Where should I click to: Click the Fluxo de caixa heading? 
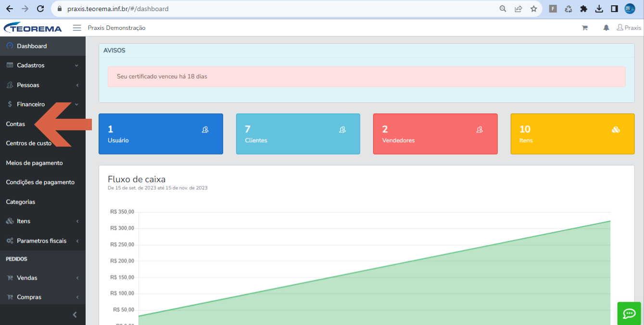tap(137, 179)
